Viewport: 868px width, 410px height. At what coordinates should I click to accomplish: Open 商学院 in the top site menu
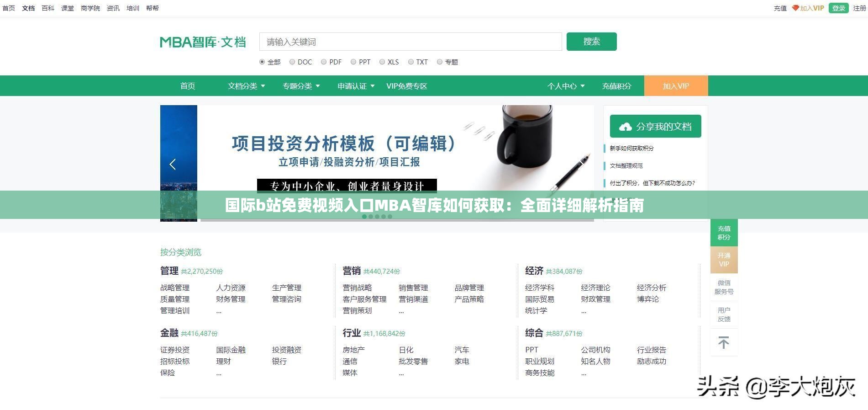90,8
